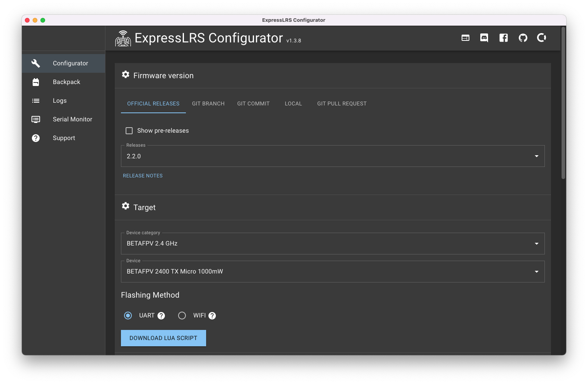Open the Device category dropdown
Screen dimensions: 588x384
[x=333, y=244]
